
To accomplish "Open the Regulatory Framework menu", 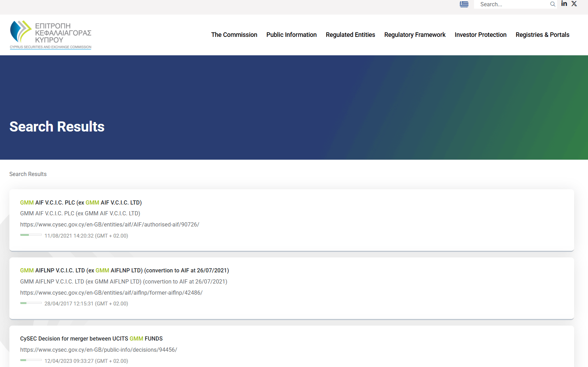I will [x=415, y=35].
